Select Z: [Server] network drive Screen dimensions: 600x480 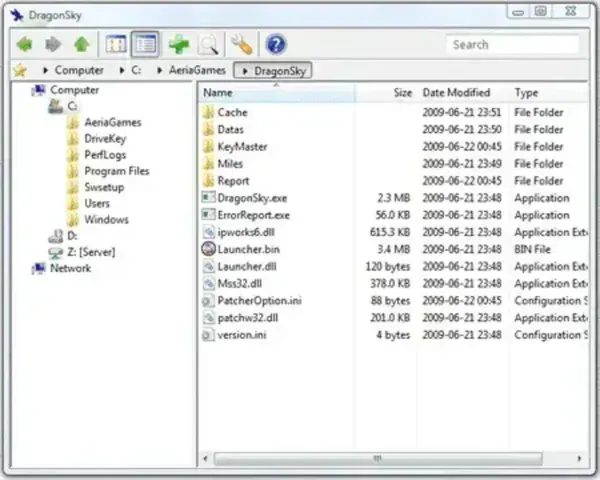[91, 252]
